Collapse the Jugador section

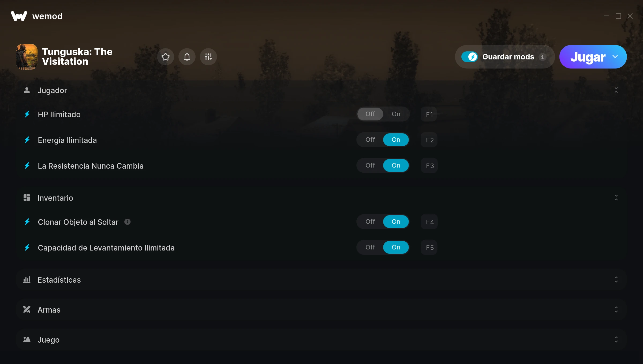tap(616, 90)
